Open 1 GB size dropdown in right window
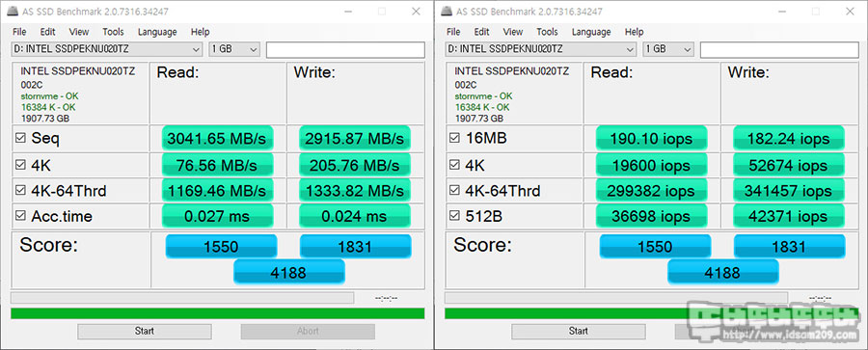Viewport: 868px width, 350px height. [x=668, y=49]
